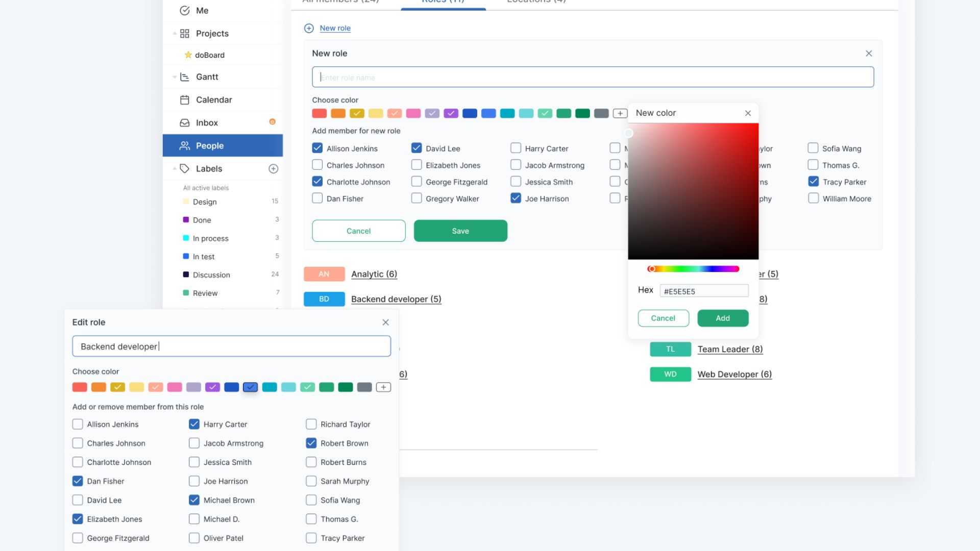Click the circled plus New role icon

[309, 29]
